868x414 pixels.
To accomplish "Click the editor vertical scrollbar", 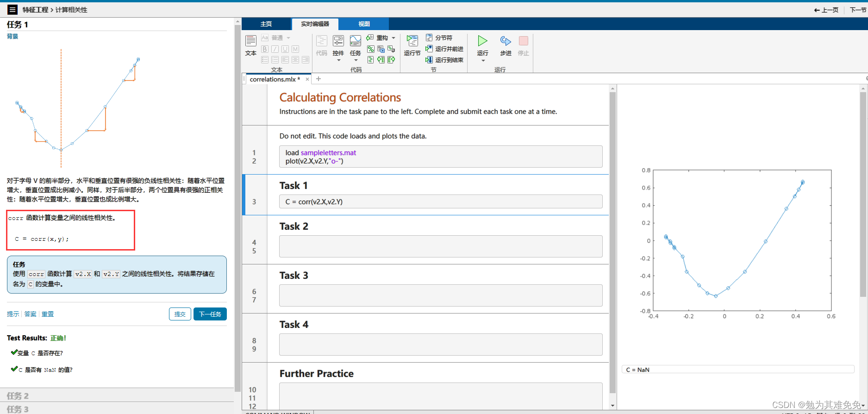I will [x=612, y=242].
